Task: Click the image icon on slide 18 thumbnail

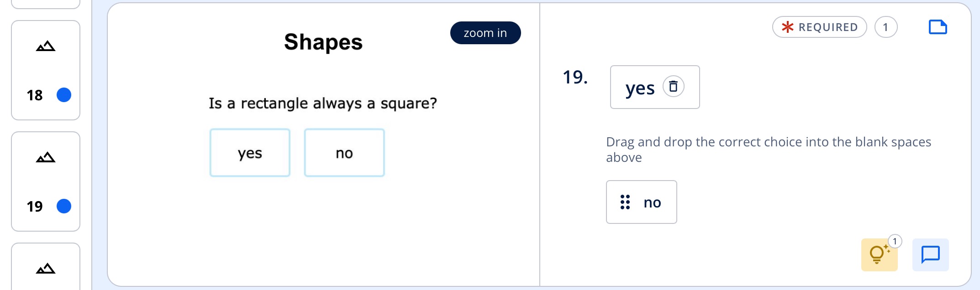Action: 46,46
